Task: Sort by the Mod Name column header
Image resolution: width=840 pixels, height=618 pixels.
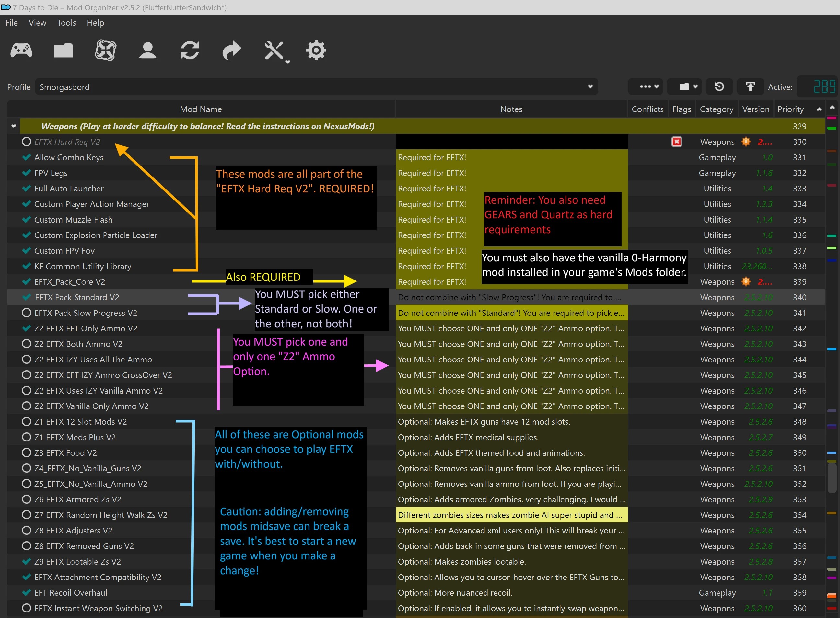Action: point(201,109)
